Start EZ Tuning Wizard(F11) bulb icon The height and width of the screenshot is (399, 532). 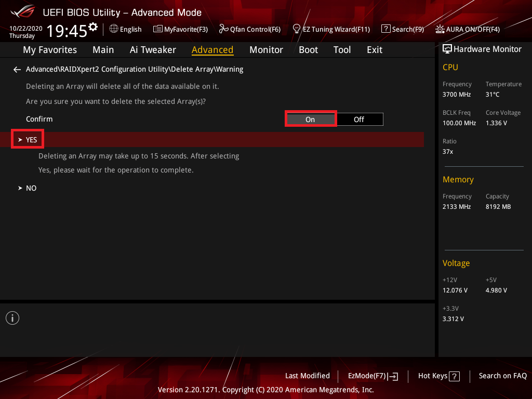pyautogui.click(x=297, y=29)
